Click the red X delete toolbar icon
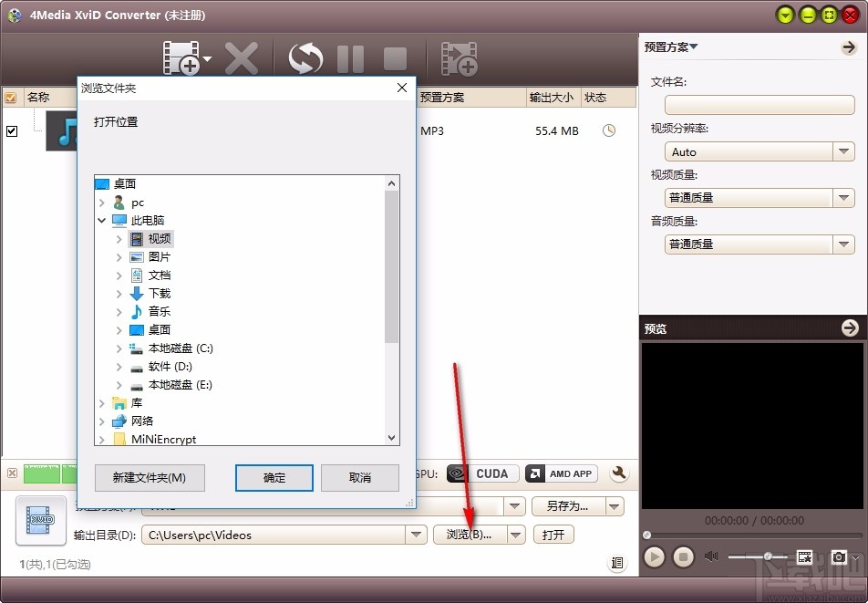Viewport: 868px width, 603px height. coord(242,57)
